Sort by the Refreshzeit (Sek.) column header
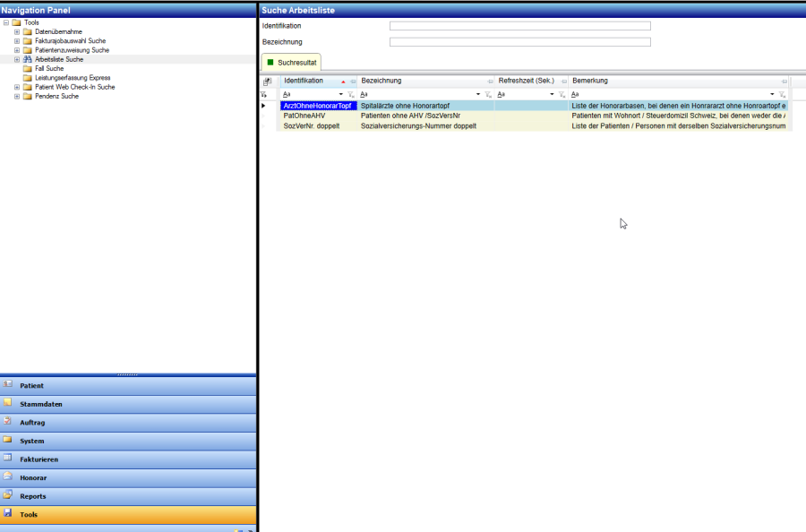Screen dimensions: 806x532 (x=531, y=82)
